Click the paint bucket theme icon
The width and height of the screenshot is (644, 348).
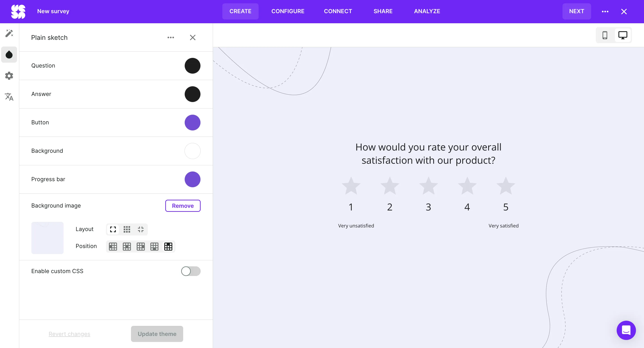[x=9, y=54]
